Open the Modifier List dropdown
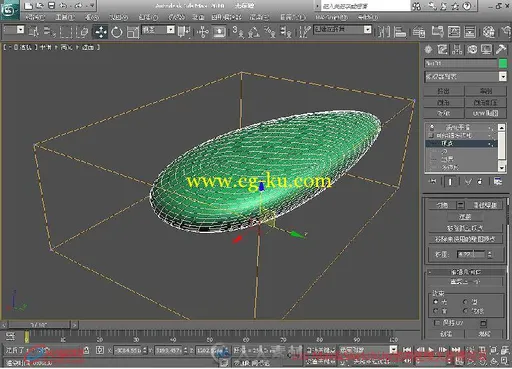Screen dimensions: 512x369 503,77
